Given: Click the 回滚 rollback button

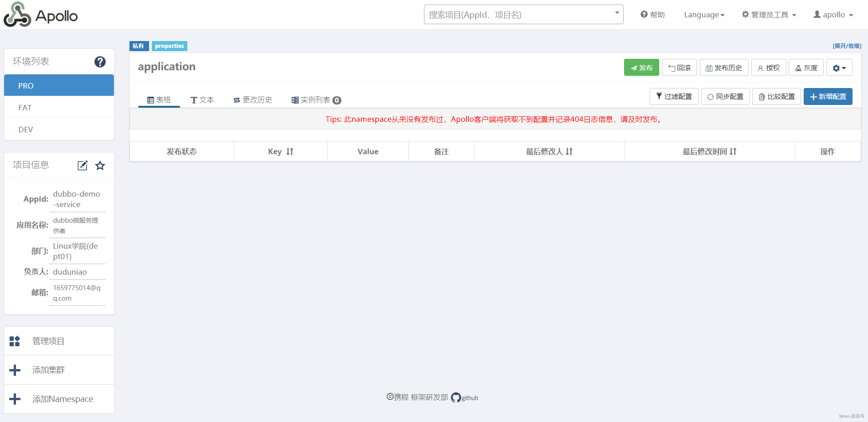Looking at the screenshot, I should 679,68.
